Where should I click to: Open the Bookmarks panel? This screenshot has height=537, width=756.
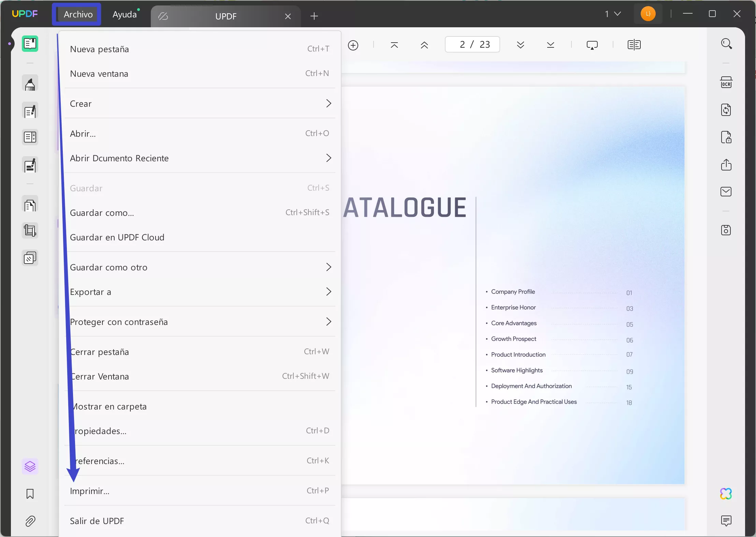tap(30, 494)
